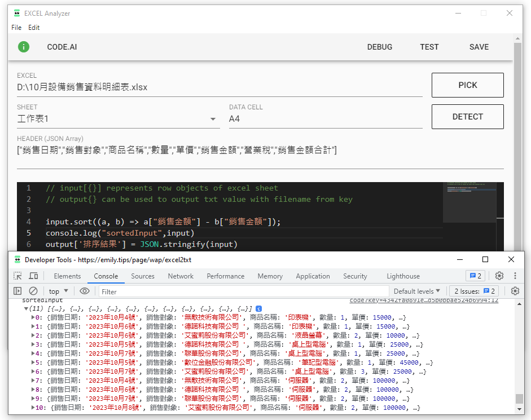Click the HEADER JSON Array field
The image size is (531, 420).
coord(260,151)
